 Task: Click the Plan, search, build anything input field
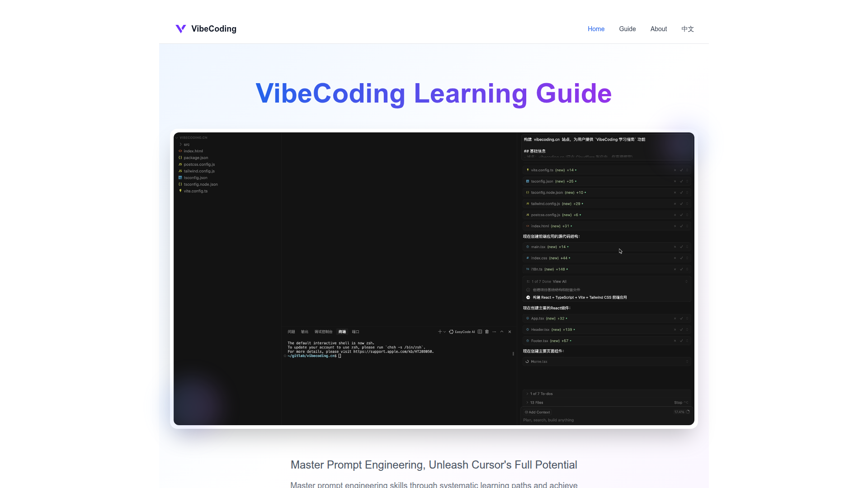tap(588, 420)
